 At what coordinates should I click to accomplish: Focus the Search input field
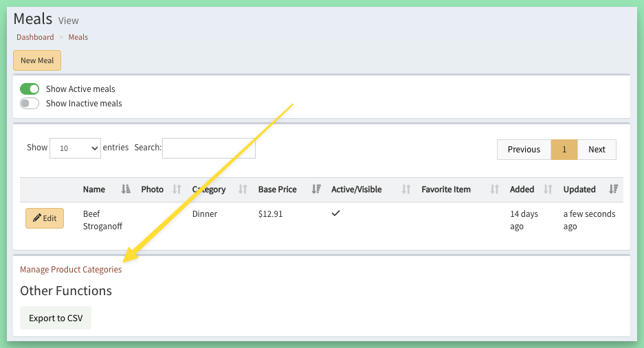[209, 148]
